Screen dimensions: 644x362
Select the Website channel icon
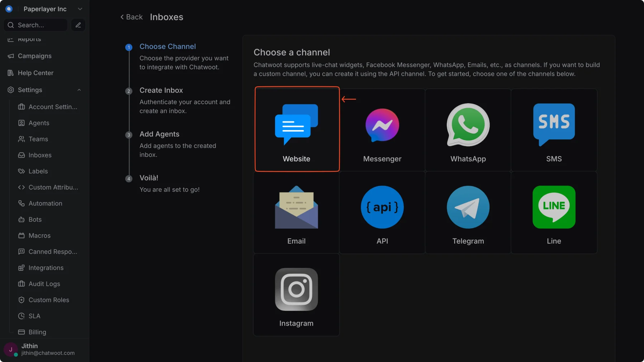point(296,124)
